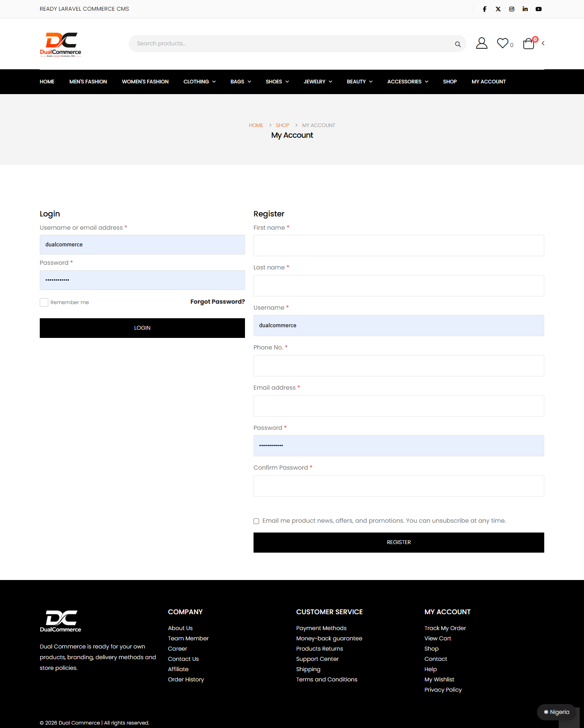
Task: Click the arrow beside the cart
Action: (543, 43)
